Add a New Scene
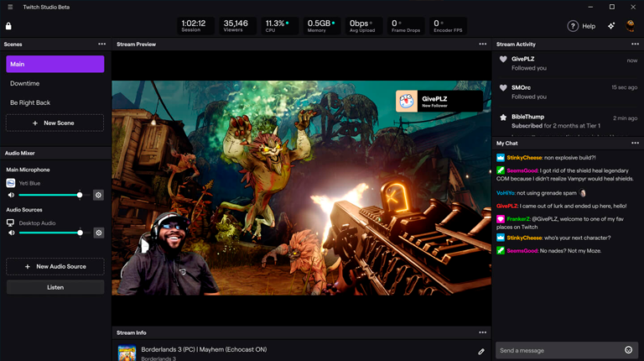Screen dimensions: 644x361 click(x=55, y=123)
